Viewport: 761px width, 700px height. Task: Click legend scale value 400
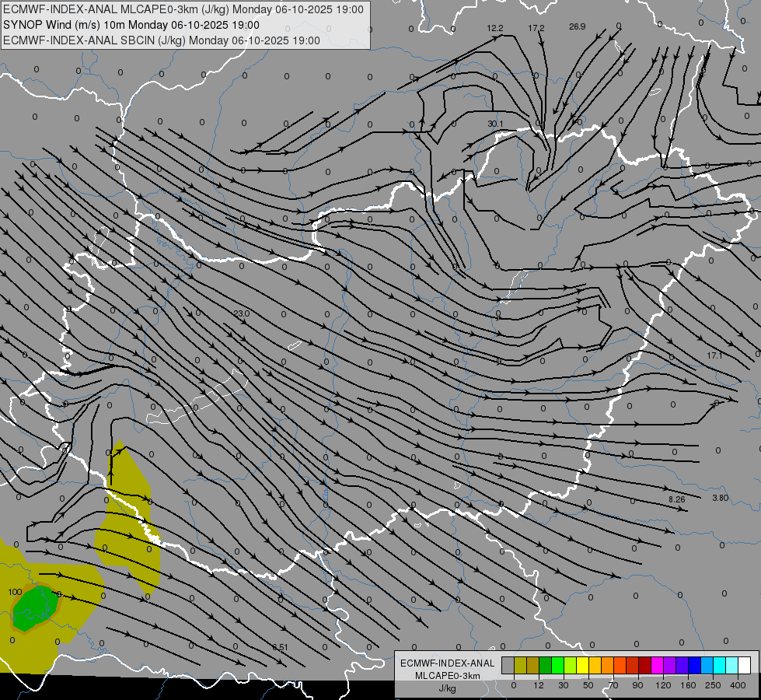coord(738,685)
